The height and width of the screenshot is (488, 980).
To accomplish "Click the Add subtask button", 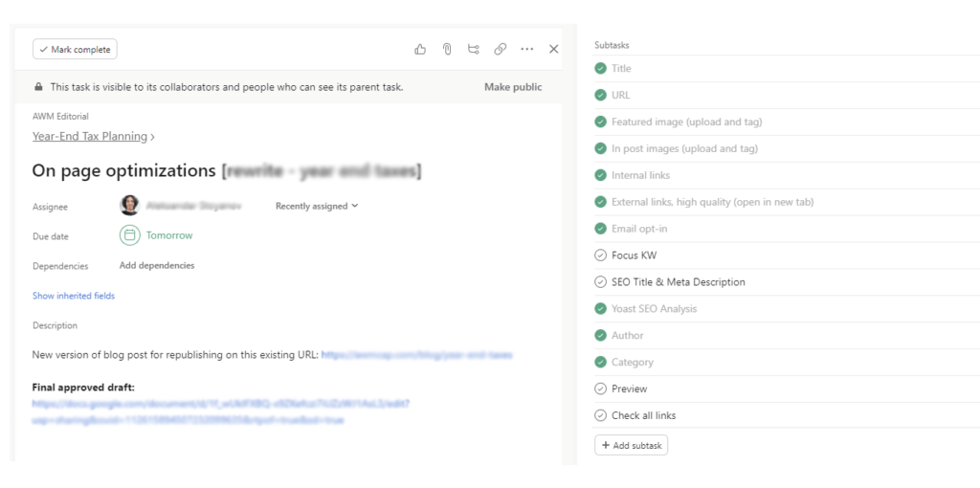I will tap(631, 445).
